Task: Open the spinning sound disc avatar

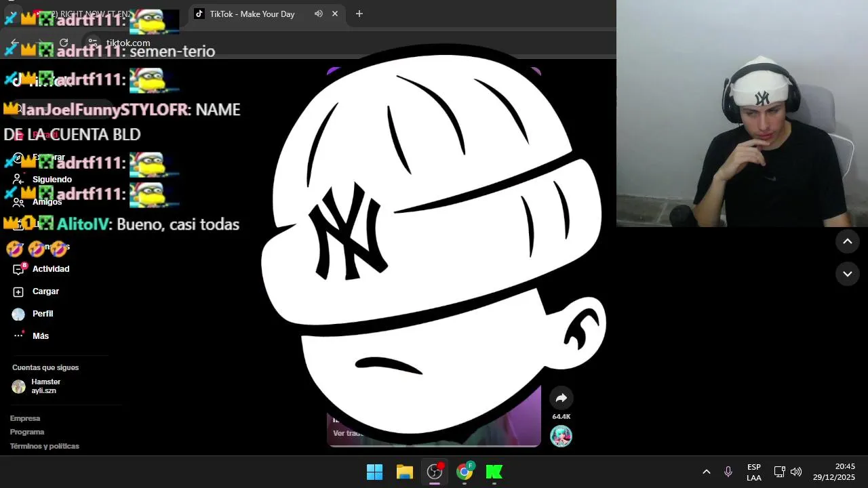Action: pos(561,436)
